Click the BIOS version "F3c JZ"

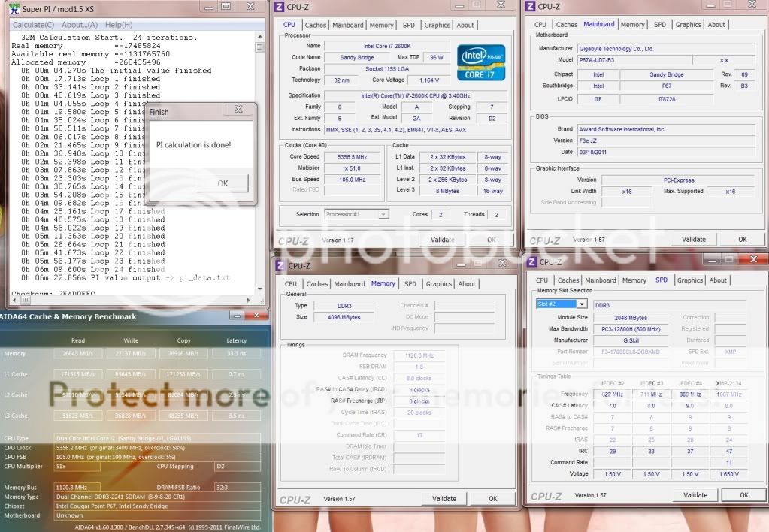[667, 141]
